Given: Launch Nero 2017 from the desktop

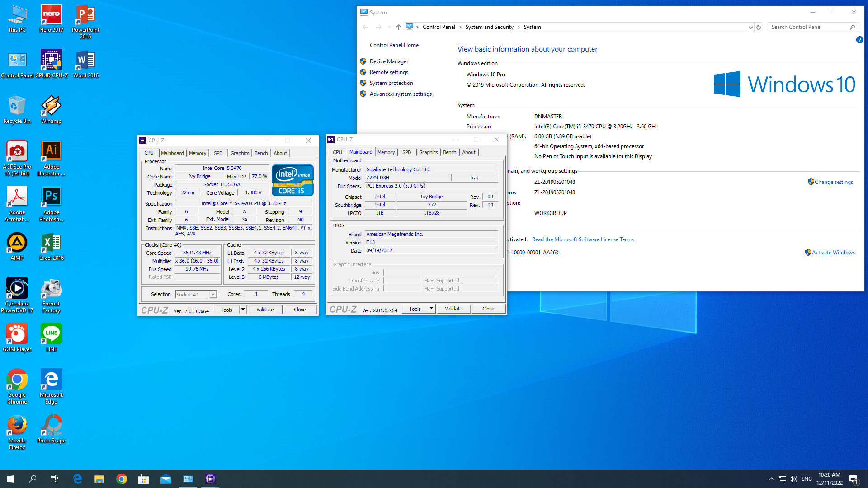Looking at the screenshot, I should (x=52, y=19).
